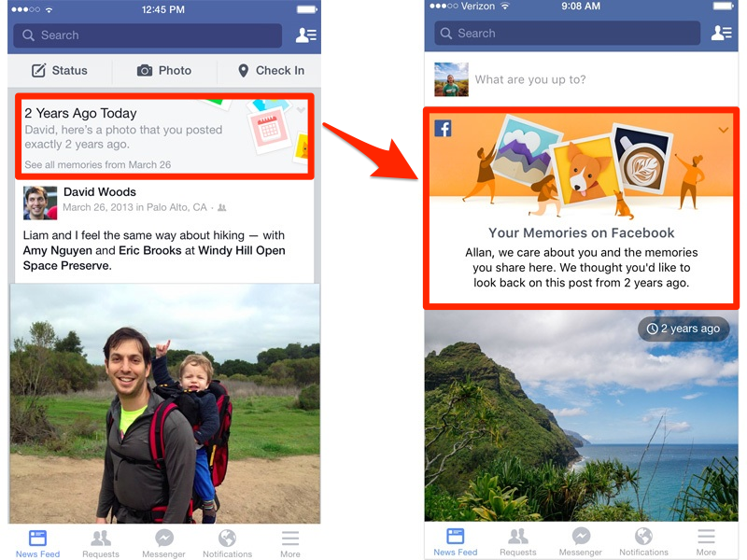Click David Woods profile name on post
Viewport: 747px width, 560px height.
pos(100,192)
